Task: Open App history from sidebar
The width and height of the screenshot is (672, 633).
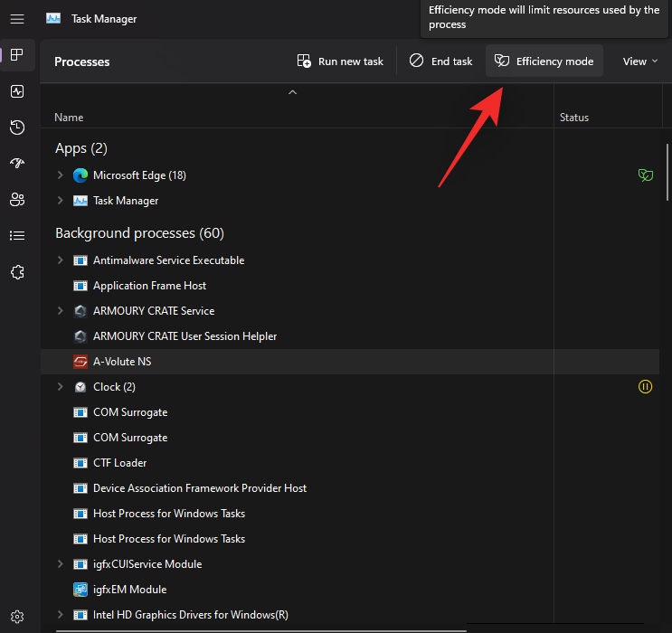Action: (17, 128)
